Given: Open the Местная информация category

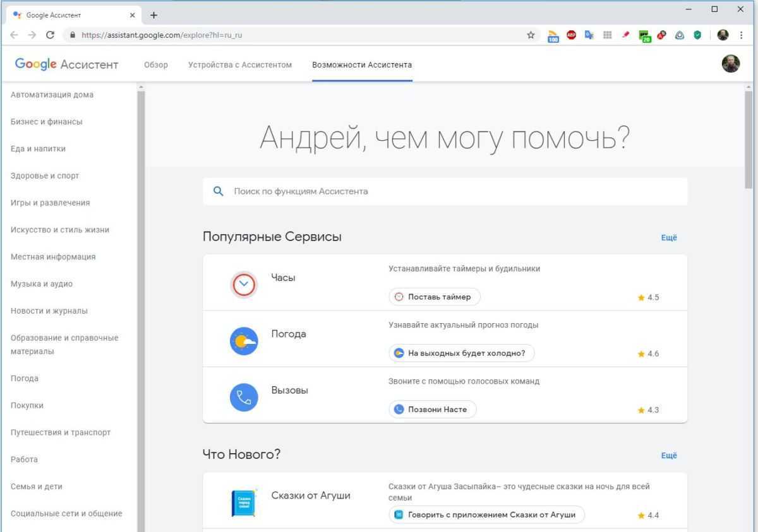Looking at the screenshot, I should coord(53,257).
